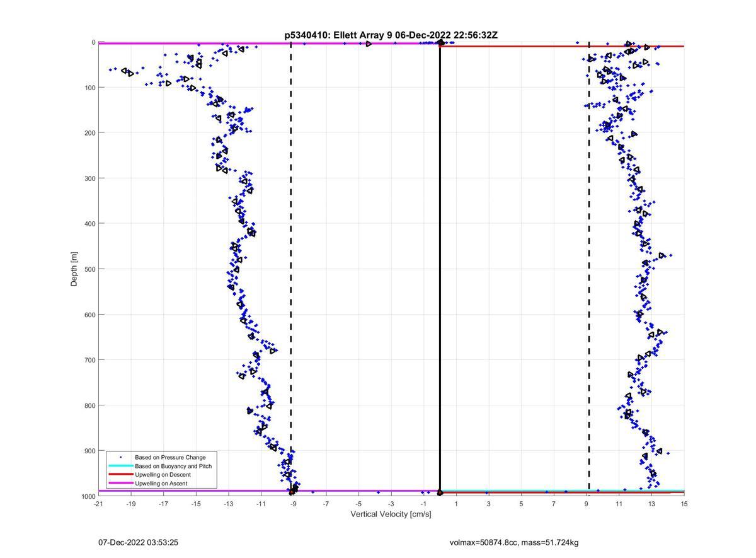756x558 pixels.
Task: Click the x-axis tick label -9
Action: point(293,504)
